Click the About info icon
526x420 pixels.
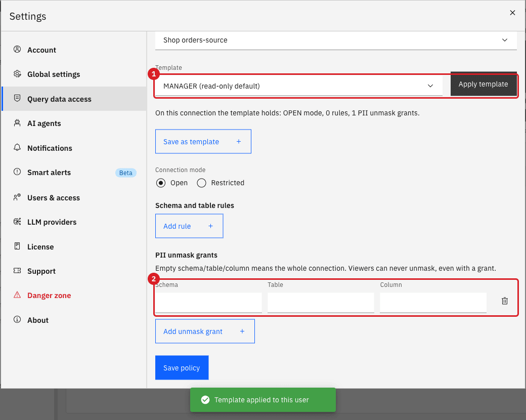[17, 320]
